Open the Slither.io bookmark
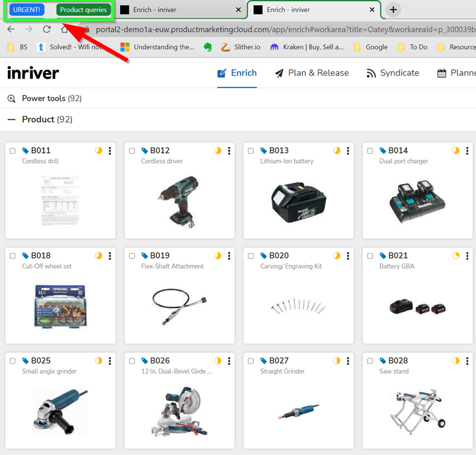The height and width of the screenshot is (455, 476). (x=240, y=47)
